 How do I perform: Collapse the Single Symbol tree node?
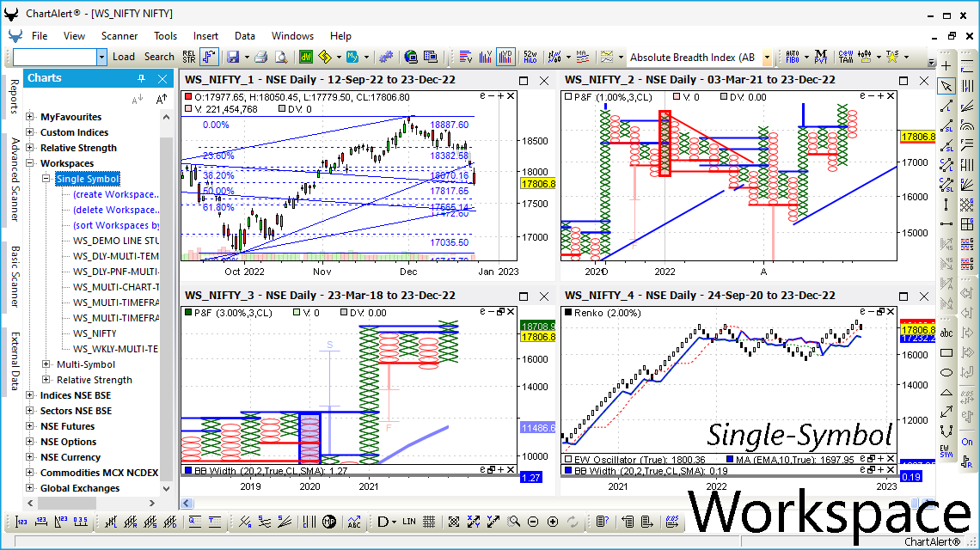[x=46, y=179]
